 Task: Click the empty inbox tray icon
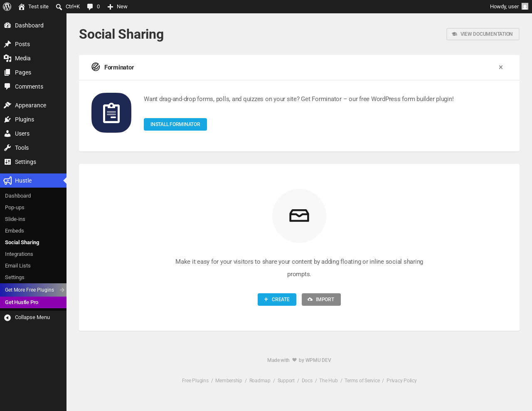click(299, 216)
